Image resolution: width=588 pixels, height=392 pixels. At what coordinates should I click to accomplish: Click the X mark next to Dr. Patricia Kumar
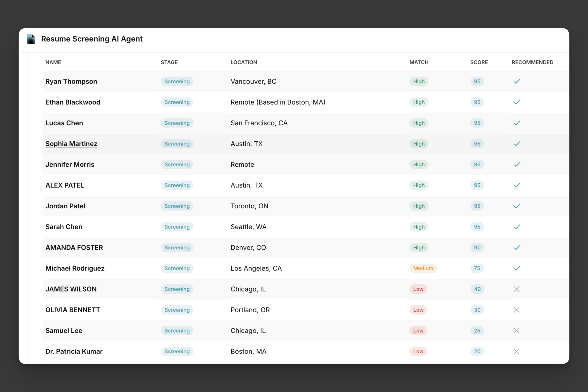tap(517, 351)
